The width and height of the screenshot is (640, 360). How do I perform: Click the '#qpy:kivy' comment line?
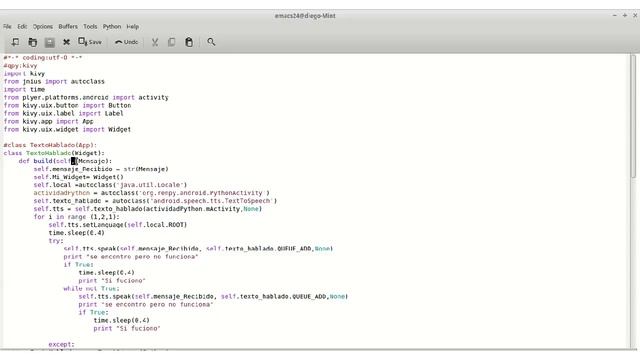pyautogui.click(x=20, y=66)
